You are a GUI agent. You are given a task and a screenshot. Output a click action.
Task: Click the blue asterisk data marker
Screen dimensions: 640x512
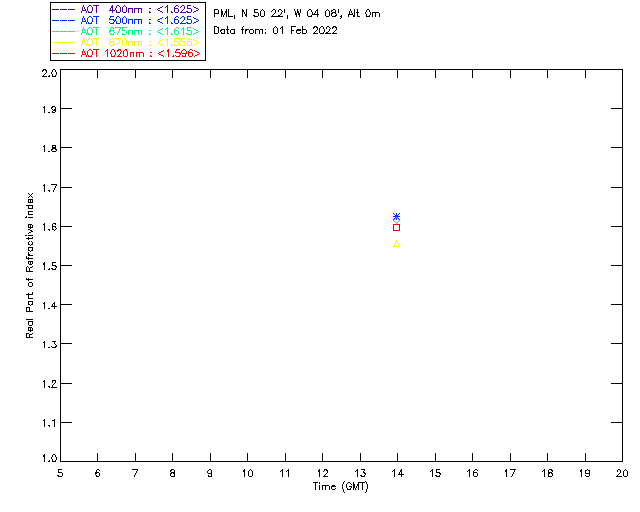[397, 217]
